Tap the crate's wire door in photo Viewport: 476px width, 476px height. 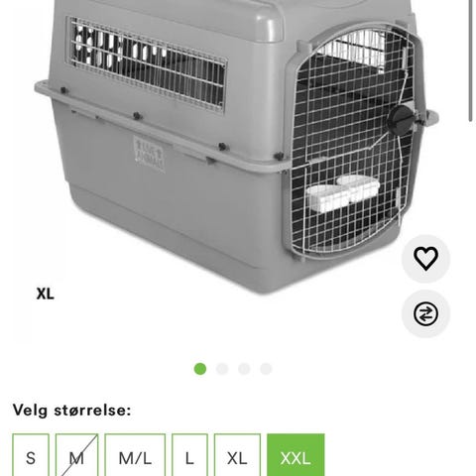click(353, 142)
